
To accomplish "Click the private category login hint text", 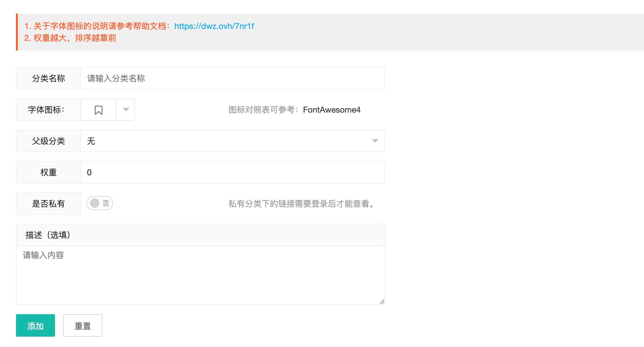I will (301, 204).
